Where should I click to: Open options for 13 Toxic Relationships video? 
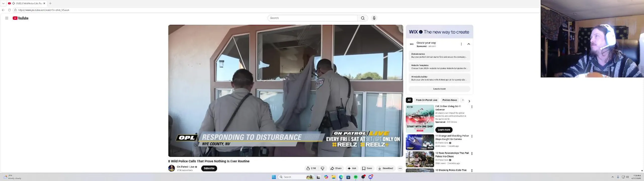tap(472, 153)
